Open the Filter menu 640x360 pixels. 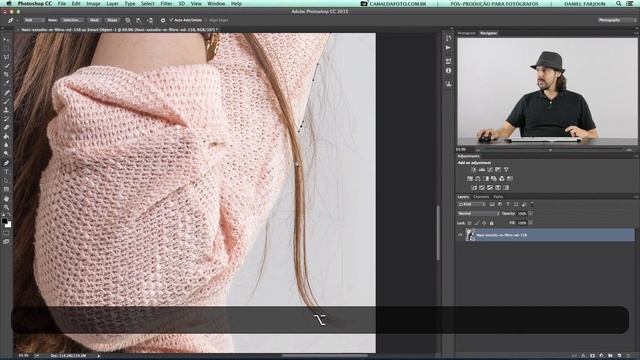click(x=166, y=4)
